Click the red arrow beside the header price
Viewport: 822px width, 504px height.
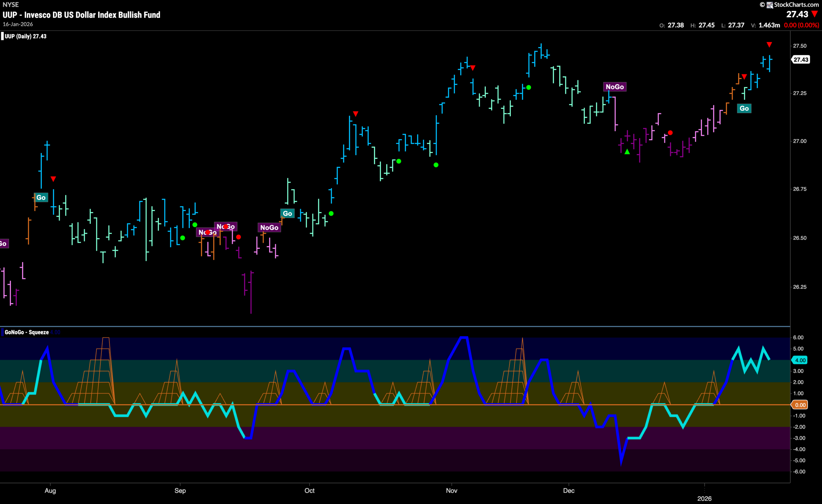pos(815,14)
